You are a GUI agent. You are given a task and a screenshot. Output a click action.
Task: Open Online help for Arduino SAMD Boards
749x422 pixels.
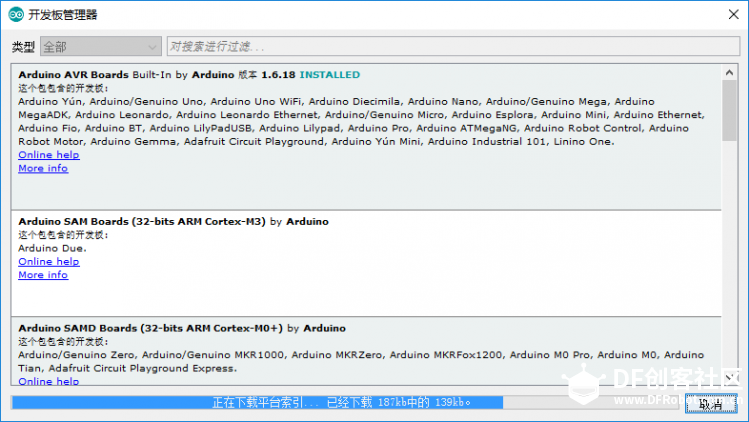click(49, 381)
